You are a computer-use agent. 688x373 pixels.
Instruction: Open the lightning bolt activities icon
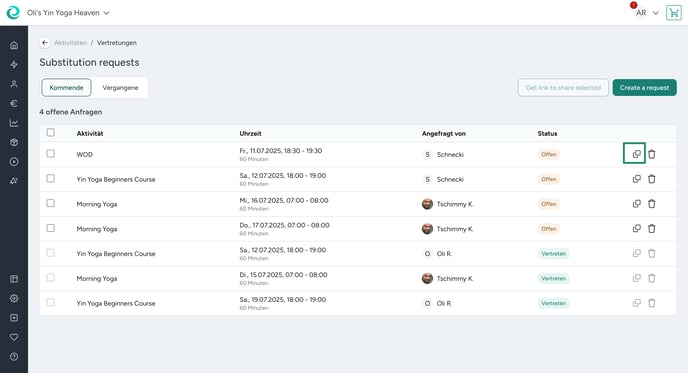click(14, 65)
